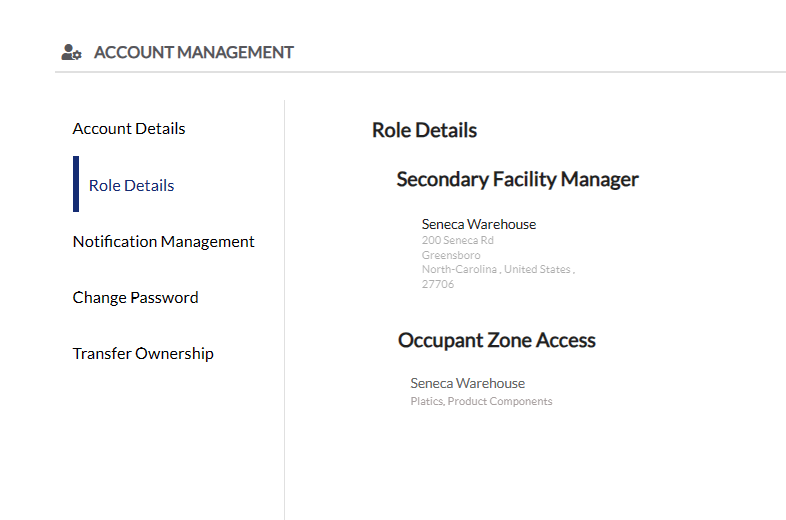Select Seneca Warehouse under Secondary Facility Manager
The image size is (786, 520).
tap(479, 224)
